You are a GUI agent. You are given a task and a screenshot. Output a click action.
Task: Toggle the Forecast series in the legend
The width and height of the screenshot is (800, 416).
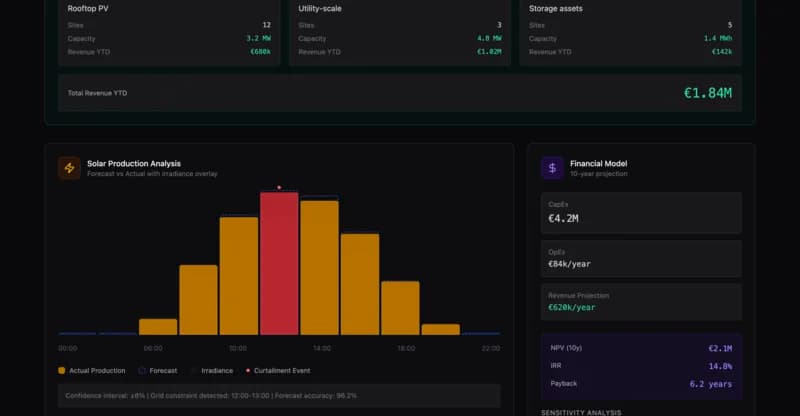coord(157,370)
